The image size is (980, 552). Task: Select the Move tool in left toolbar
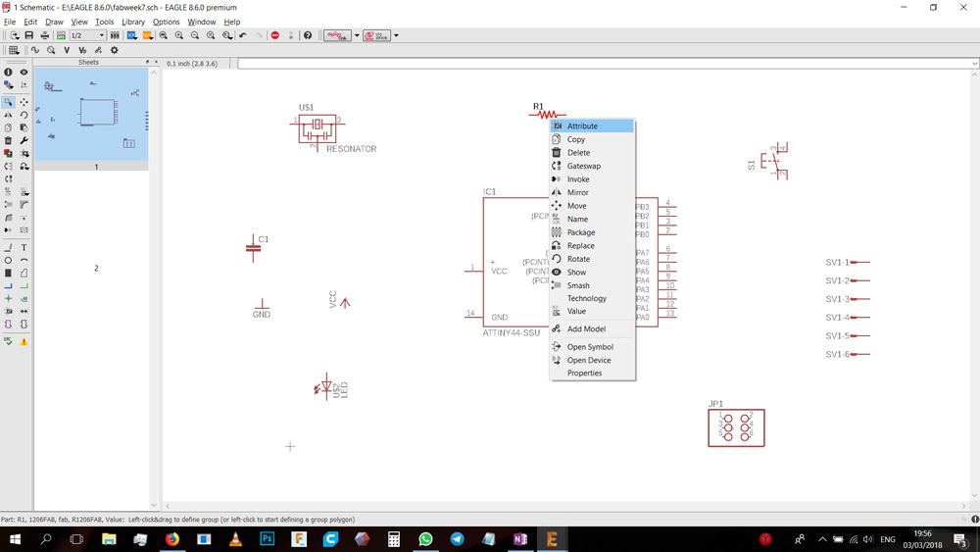click(24, 102)
